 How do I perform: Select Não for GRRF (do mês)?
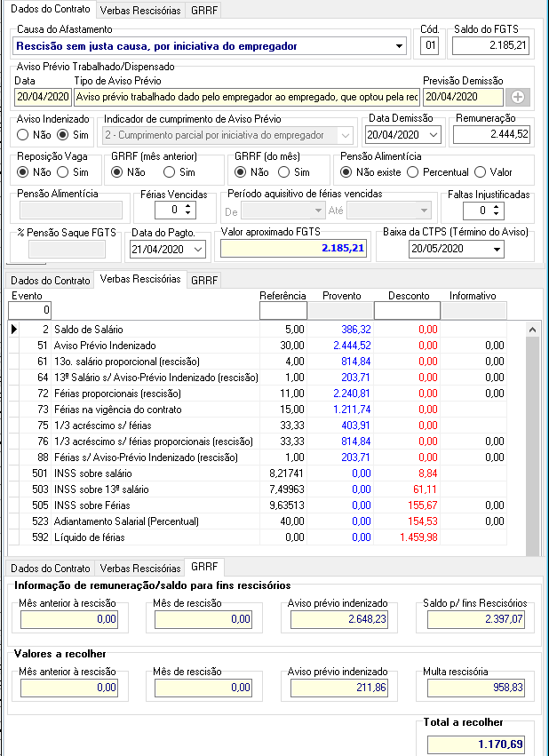pos(240,172)
